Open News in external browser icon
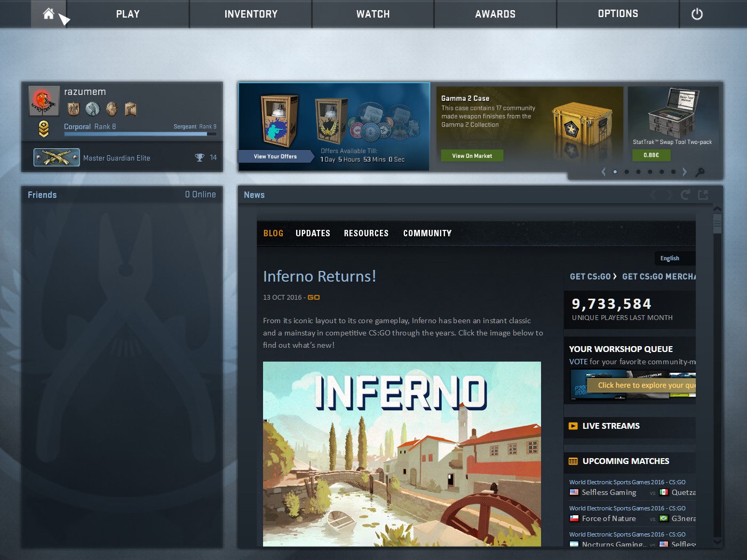747x560 pixels. (703, 195)
